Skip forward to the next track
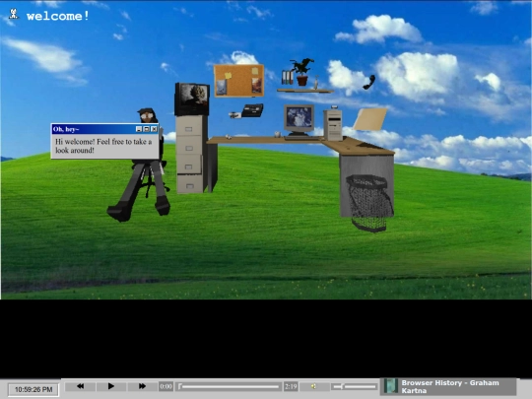 142,386
